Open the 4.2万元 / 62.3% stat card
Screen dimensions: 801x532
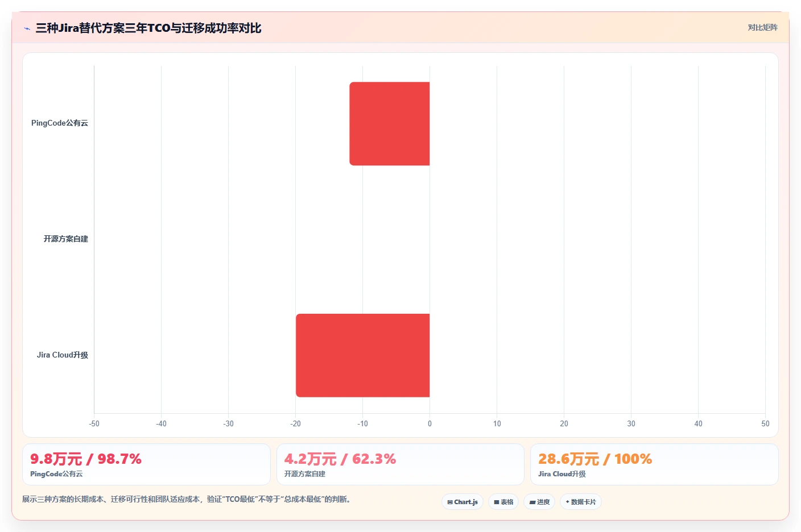pos(400,464)
